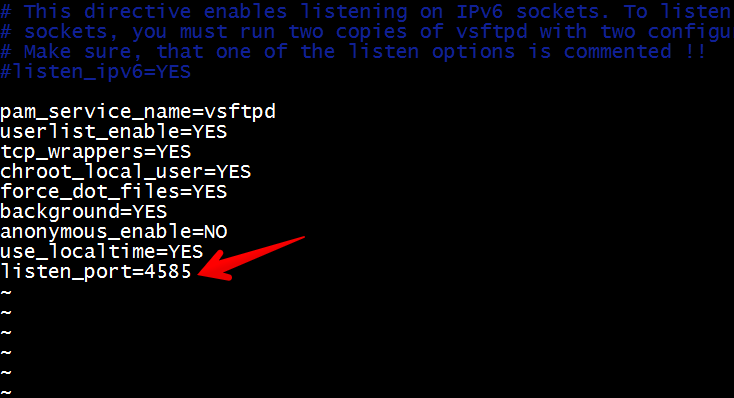Click the anonymous_enable=NO setting
734x398 pixels.
113,232
